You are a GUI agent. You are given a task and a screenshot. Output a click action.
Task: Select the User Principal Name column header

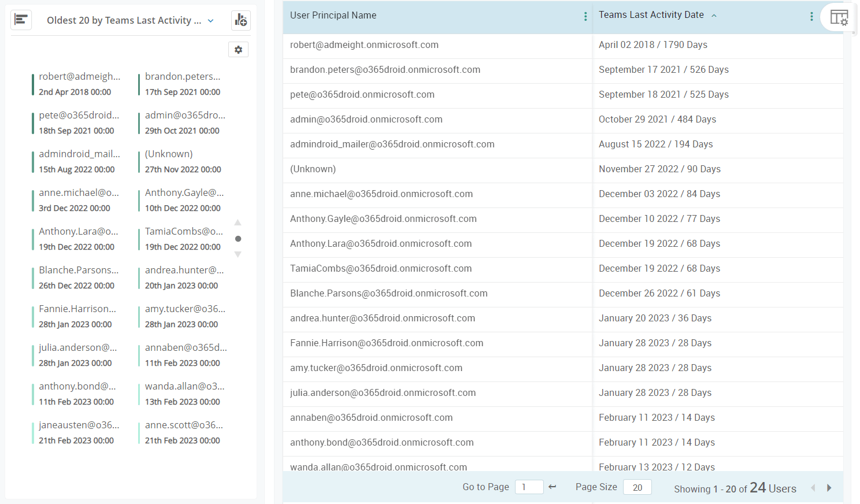click(x=333, y=15)
